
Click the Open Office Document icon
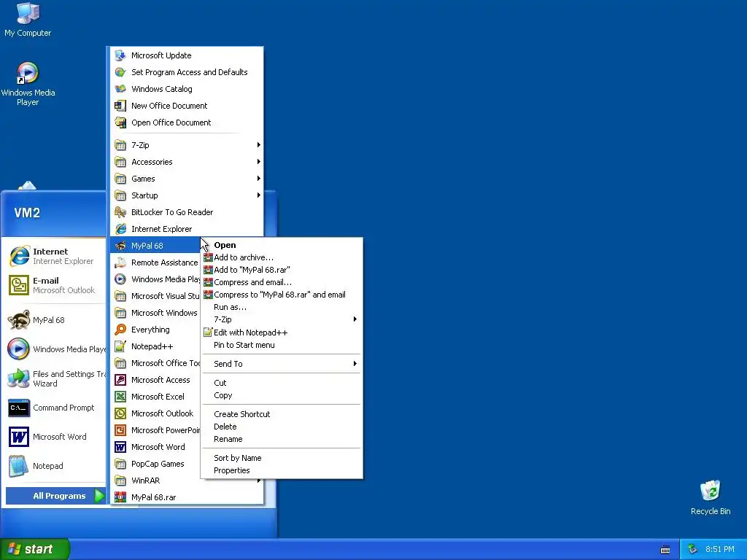coord(120,122)
